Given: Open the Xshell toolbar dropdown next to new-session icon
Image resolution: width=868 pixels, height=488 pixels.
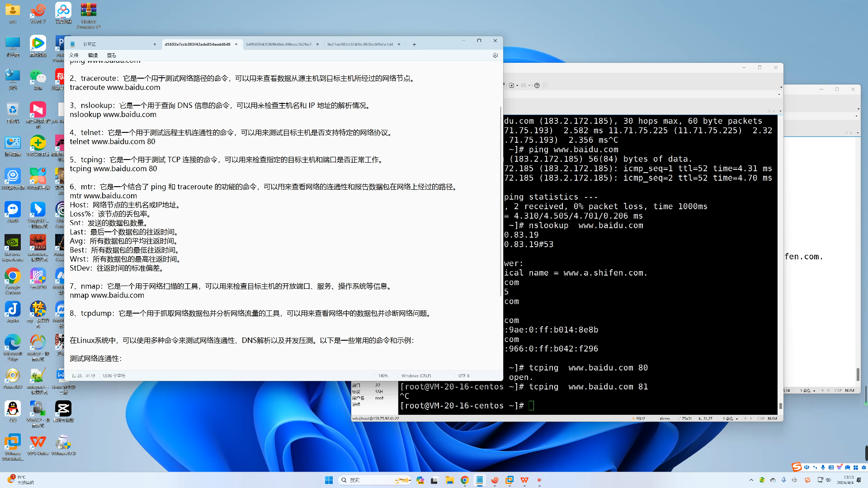Looking at the screenshot, I should tap(517, 85).
